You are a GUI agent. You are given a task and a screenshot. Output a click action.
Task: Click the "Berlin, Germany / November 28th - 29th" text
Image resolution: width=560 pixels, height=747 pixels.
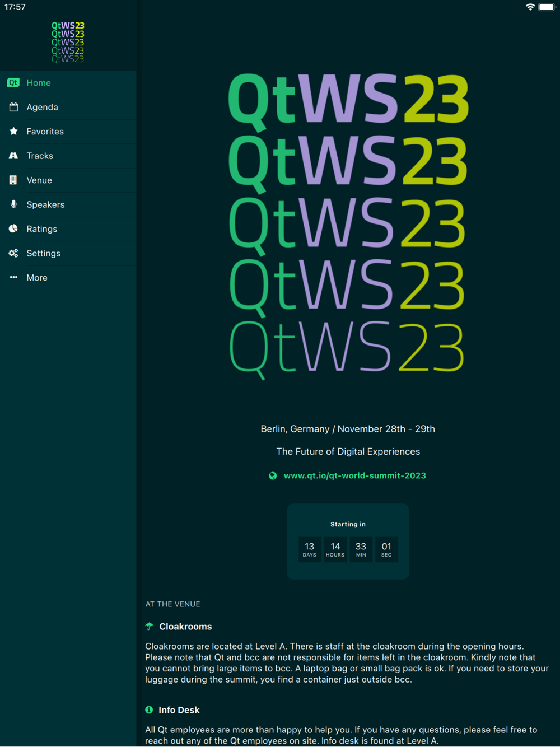click(348, 429)
